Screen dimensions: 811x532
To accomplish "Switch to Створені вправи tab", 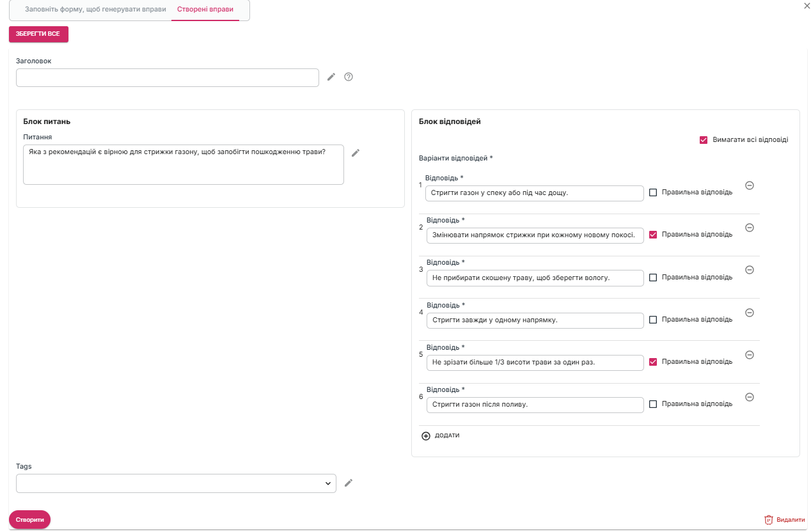I will click(x=205, y=10).
